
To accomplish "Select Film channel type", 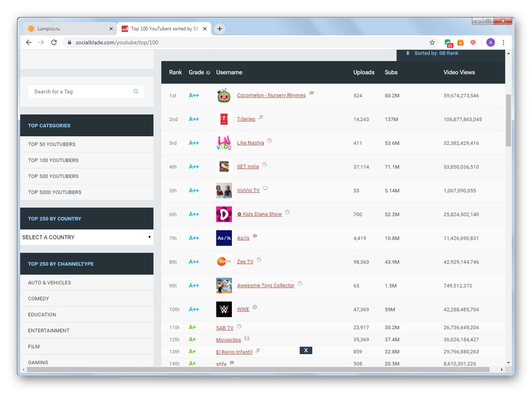I will coord(34,347).
